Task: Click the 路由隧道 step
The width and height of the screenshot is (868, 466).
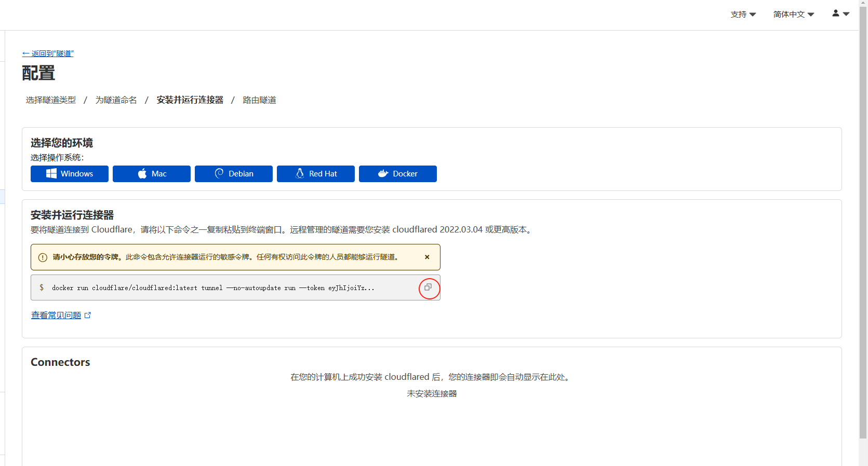Action: [x=260, y=100]
